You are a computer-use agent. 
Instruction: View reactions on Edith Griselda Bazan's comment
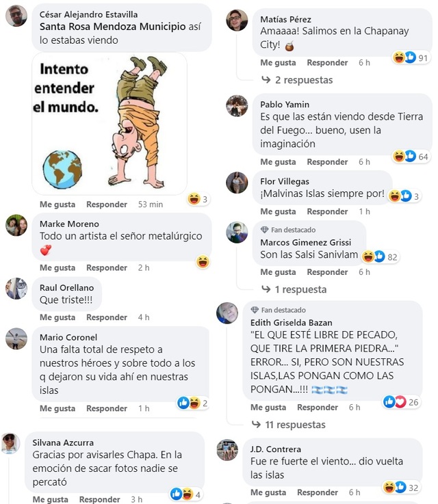pos(401,402)
